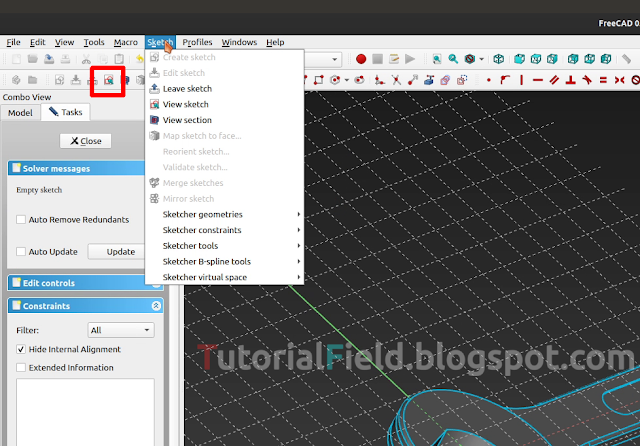
Task: Open the Filter All dropdown
Action: point(121,330)
